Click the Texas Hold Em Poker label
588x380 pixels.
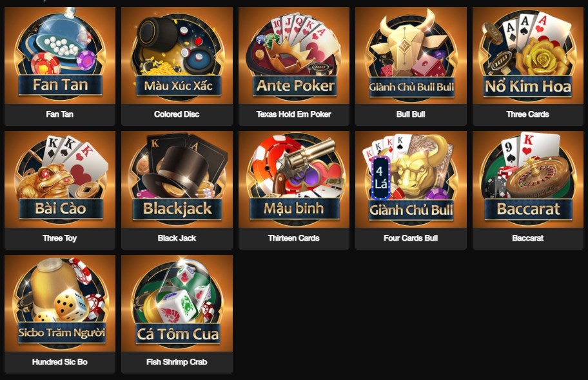[293, 114]
